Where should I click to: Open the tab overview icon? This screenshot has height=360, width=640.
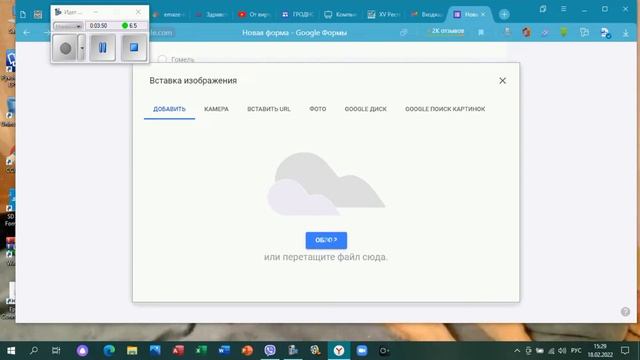542,9
